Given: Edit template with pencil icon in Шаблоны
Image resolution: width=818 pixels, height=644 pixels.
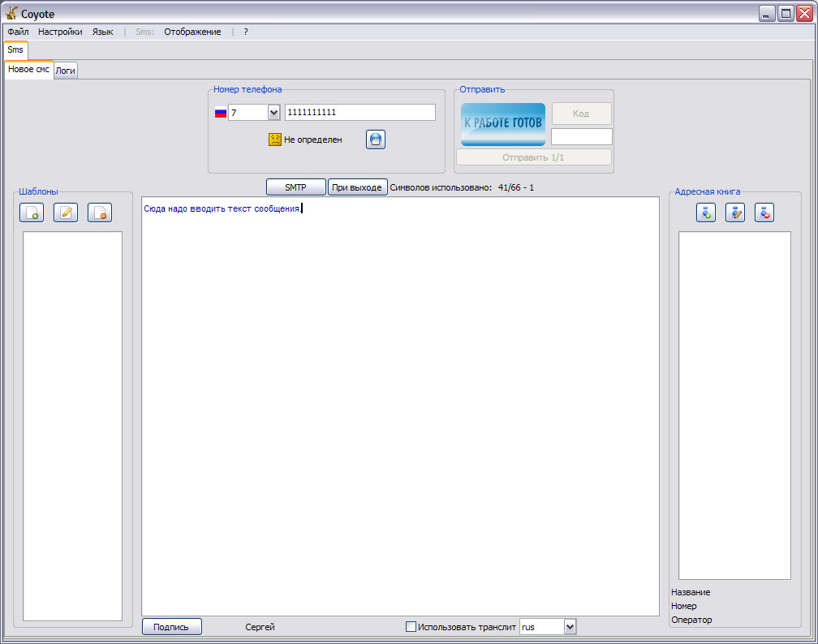Looking at the screenshot, I should tap(66, 213).
